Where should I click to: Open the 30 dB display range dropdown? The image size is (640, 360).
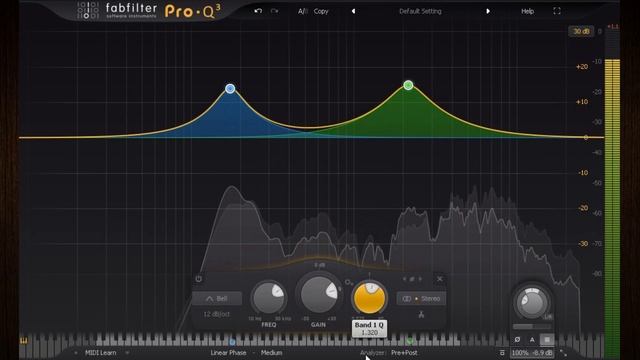click(581, 31)
